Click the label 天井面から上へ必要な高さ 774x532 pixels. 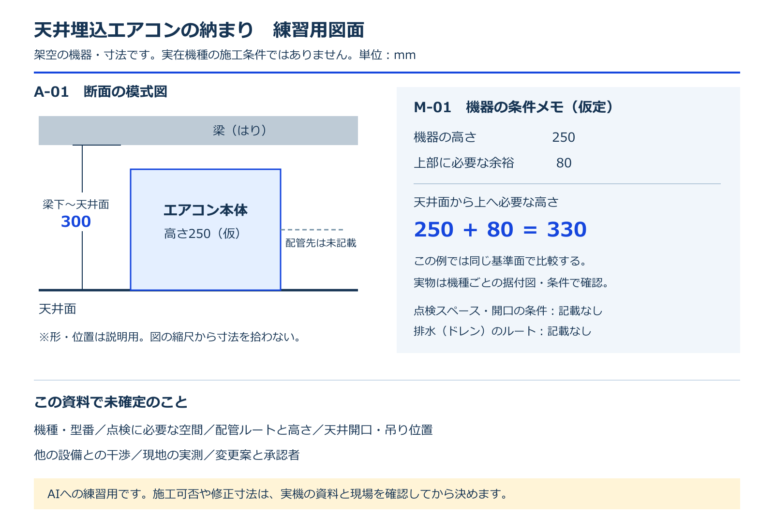pyautogui.click(x=486, y=202)
